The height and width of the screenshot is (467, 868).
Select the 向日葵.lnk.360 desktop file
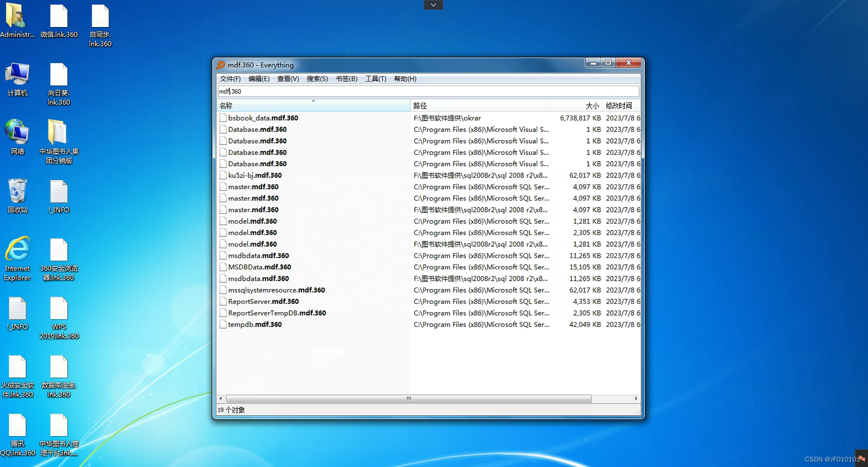pyautogui.click(x=58, y=84)
